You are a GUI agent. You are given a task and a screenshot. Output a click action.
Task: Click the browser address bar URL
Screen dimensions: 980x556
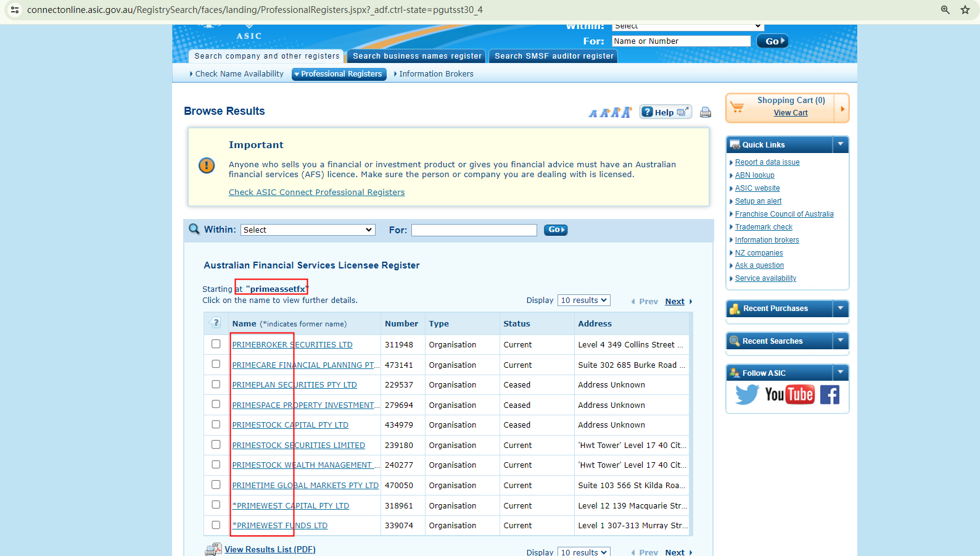(x=255, y=10)
